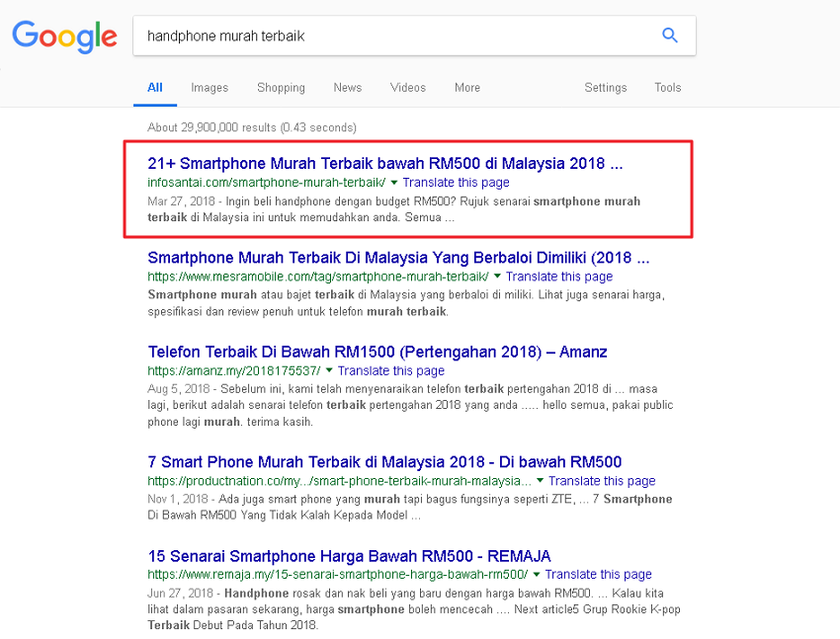Image resolution: width=840 pixels, height=639 pixels.
Task: Click 'About 29,900,000 results' stats text
Action: [252, 127]
